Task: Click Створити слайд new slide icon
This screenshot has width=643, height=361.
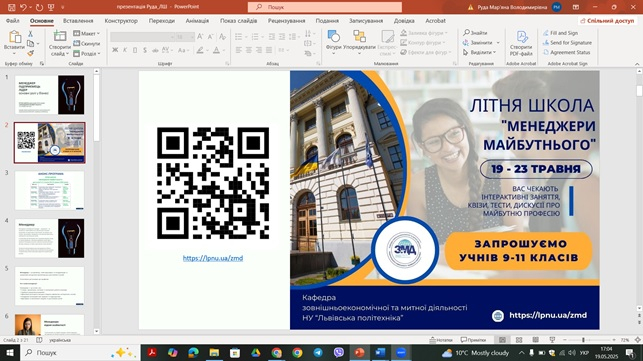Action: click(x=59, y=37)
